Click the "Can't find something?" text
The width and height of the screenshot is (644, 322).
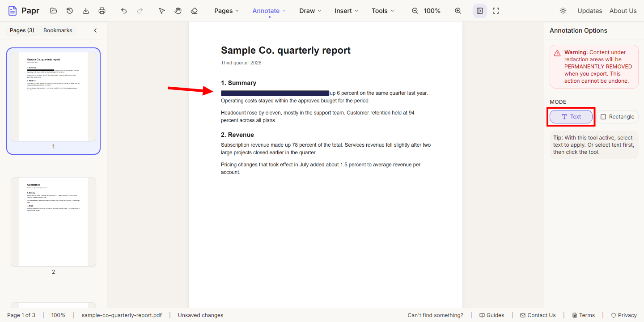coord(435,315)
